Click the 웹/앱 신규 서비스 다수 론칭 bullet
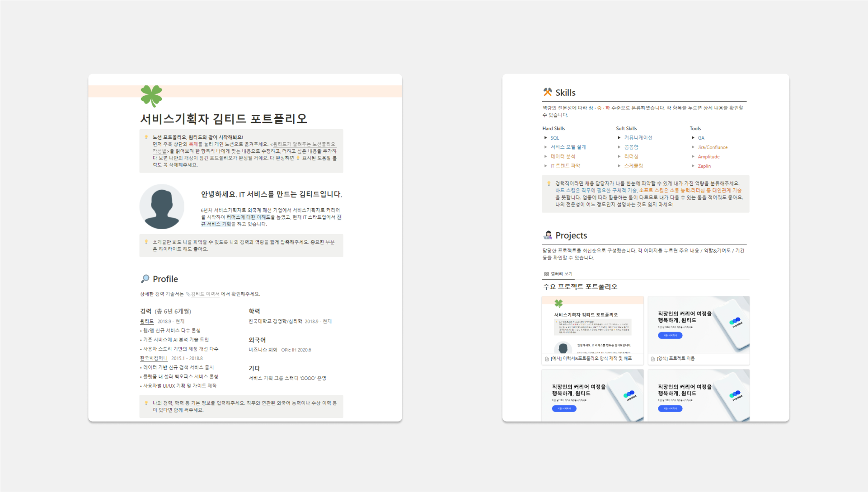Image resolution: width=868 pixels, height=492 pixels. pos(170,331)
